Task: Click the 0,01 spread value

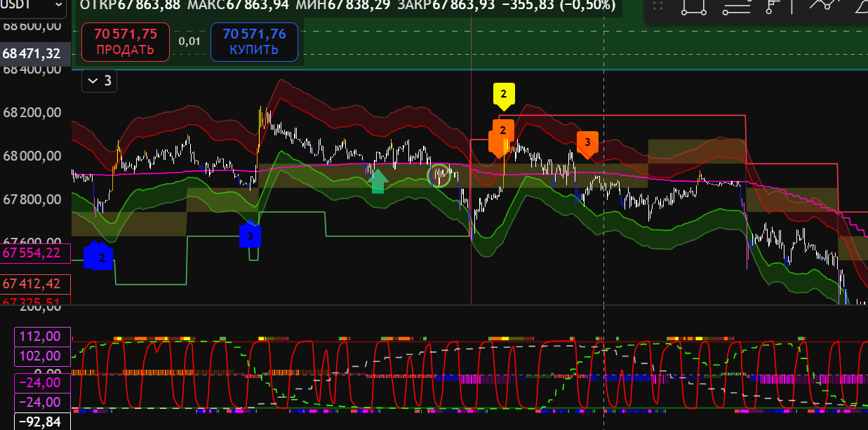Action: click(189, 41)
